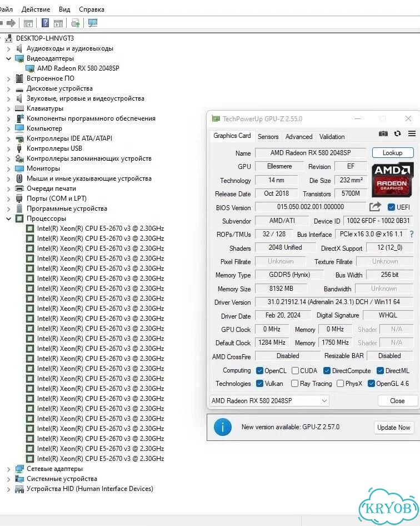Click the Сетевые адаптеры network icon
The image size is (420, 526).
coord(19,469)
